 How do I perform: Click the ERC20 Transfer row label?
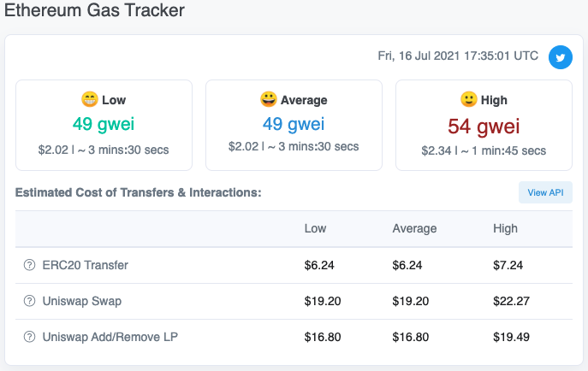pos(85,265)
